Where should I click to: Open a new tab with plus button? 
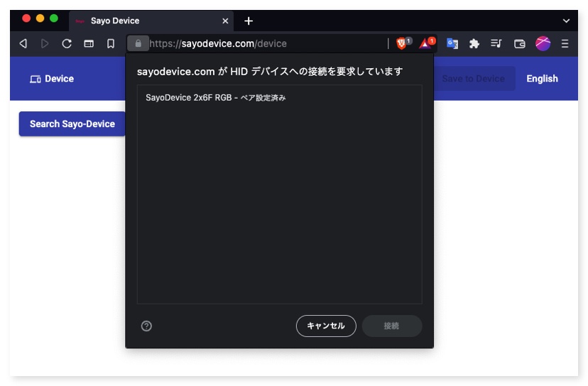249,21
